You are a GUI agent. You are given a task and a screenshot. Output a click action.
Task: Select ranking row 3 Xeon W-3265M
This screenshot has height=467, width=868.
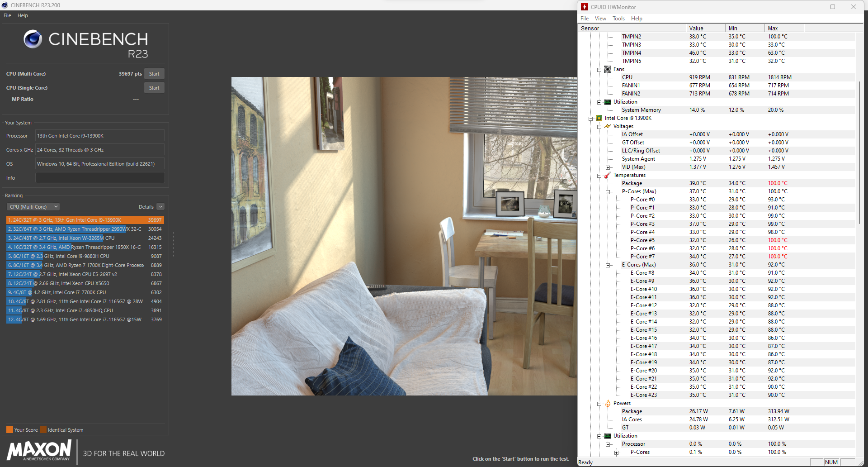(85, 238)
